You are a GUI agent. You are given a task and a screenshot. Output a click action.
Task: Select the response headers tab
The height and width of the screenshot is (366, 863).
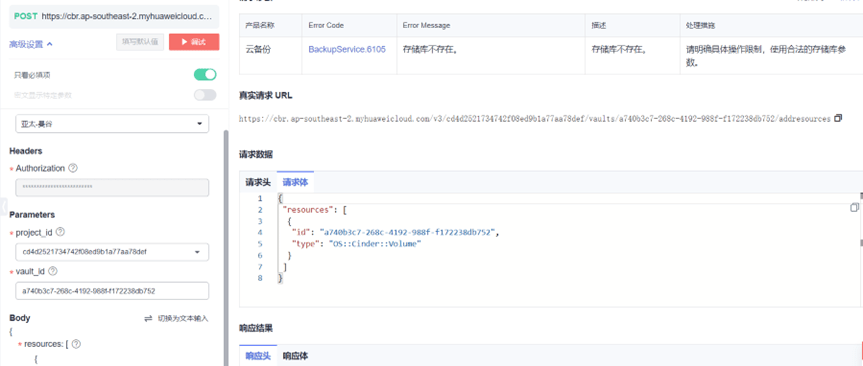click(258, 356)
